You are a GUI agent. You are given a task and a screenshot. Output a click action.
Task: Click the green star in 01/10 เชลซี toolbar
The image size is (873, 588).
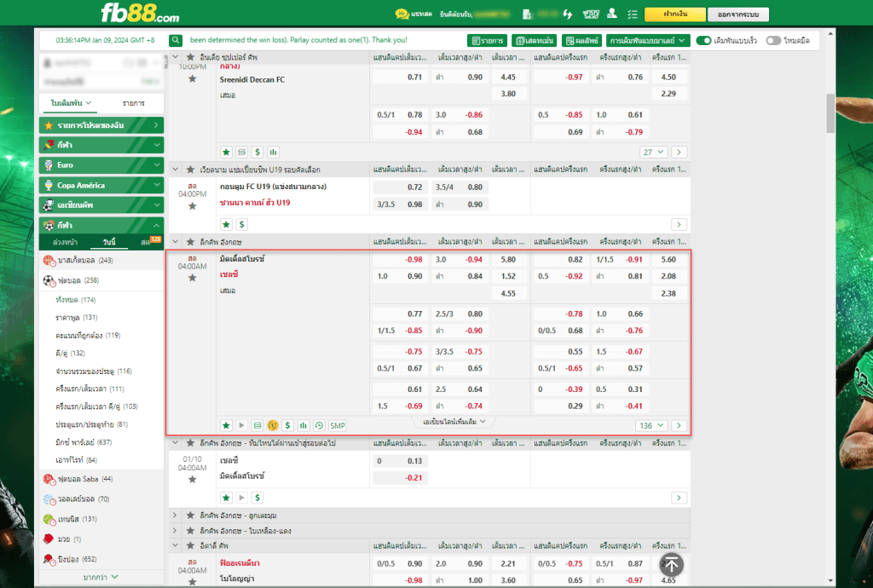pos(226,498)
